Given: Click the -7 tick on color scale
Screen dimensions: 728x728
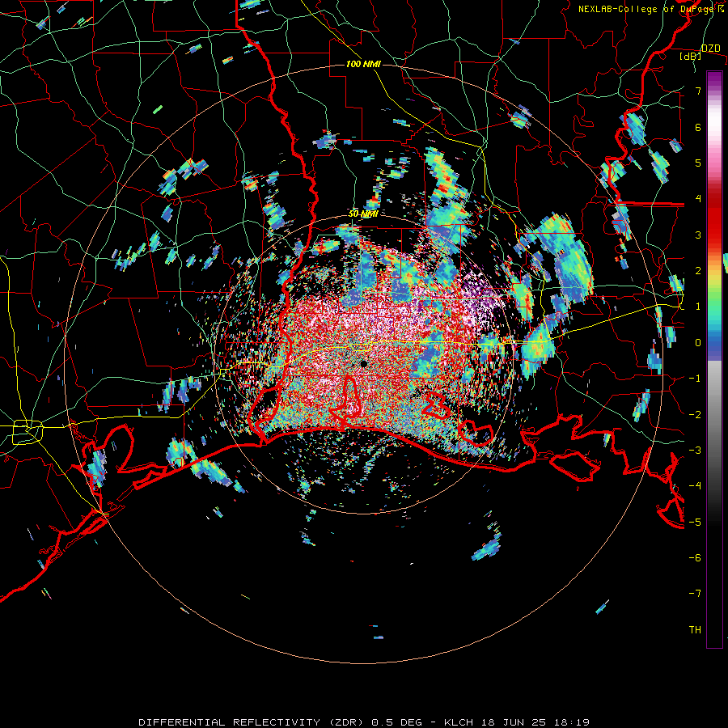Looking at the screenshot, I should (x=695, y=594).
